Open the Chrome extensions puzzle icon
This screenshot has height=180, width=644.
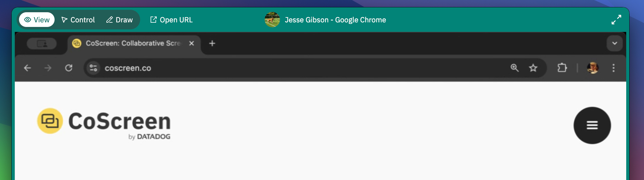click(562, 68)
